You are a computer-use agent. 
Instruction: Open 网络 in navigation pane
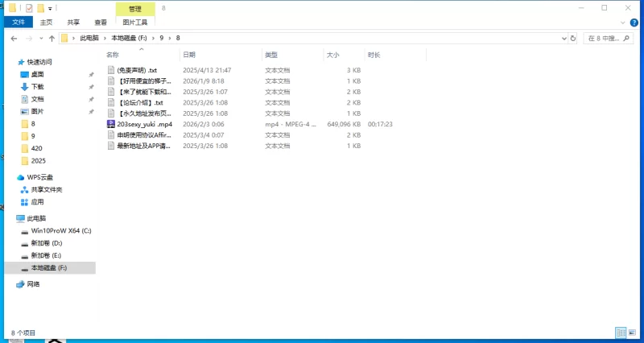coord(33,284)
